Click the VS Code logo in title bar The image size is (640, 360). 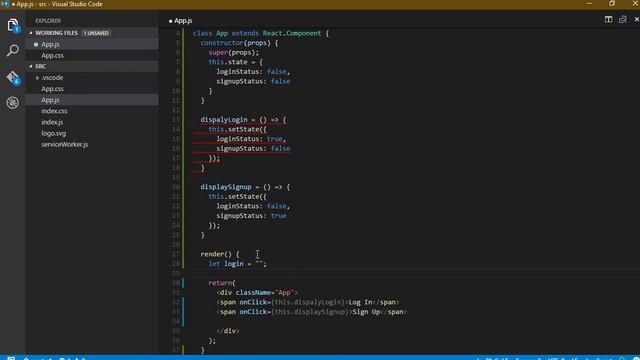click(5, 4)
